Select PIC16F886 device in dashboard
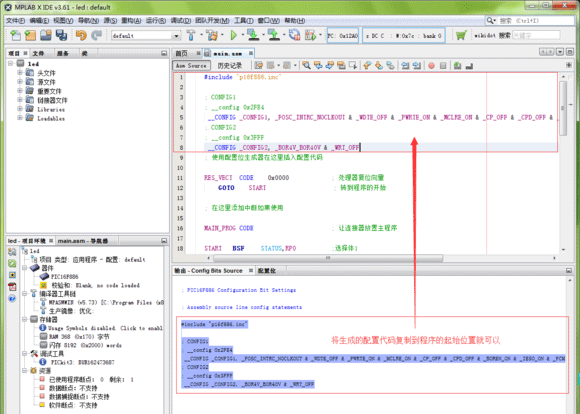This screenshot has height=414, width=580. (x=64, y=277)
